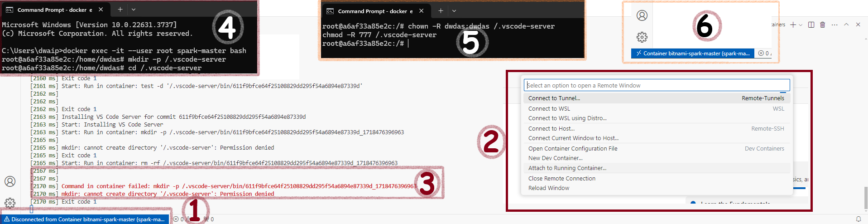
Task: Select 'New Dev Container...' option
Action: click(x=656, y=158)
